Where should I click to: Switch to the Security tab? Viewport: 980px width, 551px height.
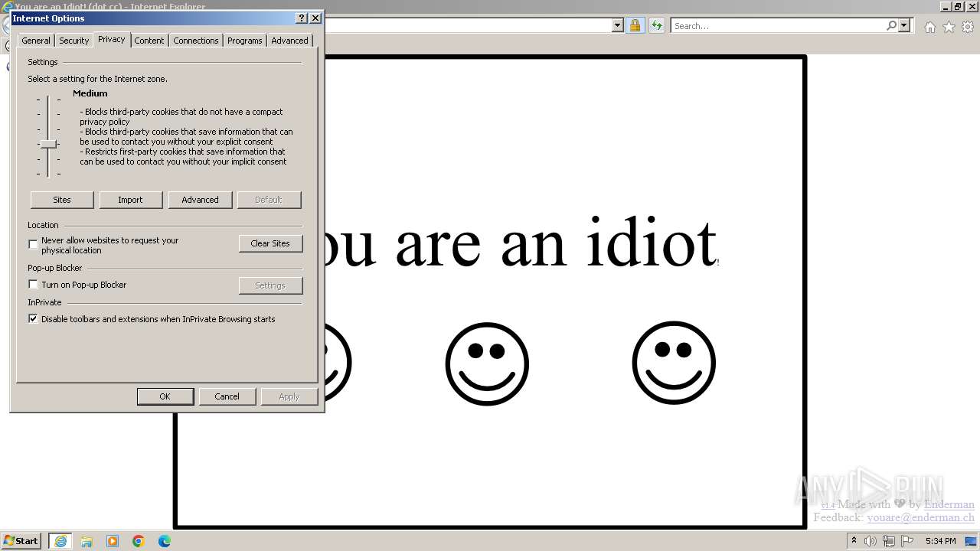[74, 41]
